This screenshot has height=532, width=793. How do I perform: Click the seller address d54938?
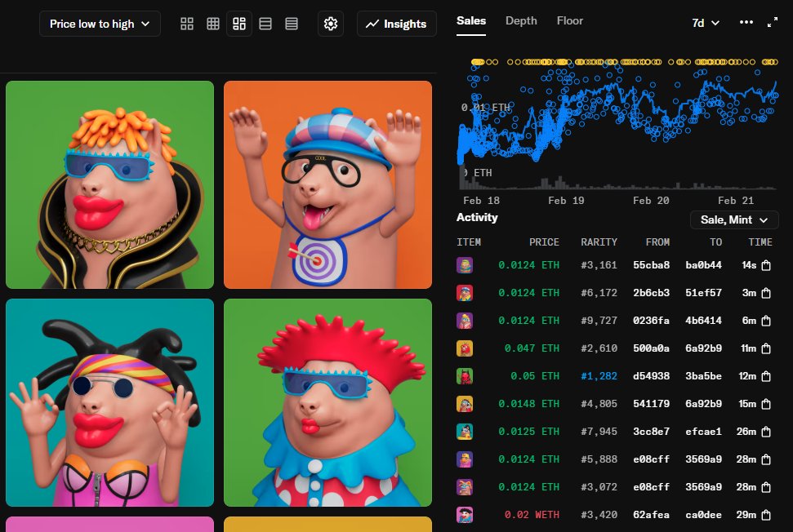[651, 376]
